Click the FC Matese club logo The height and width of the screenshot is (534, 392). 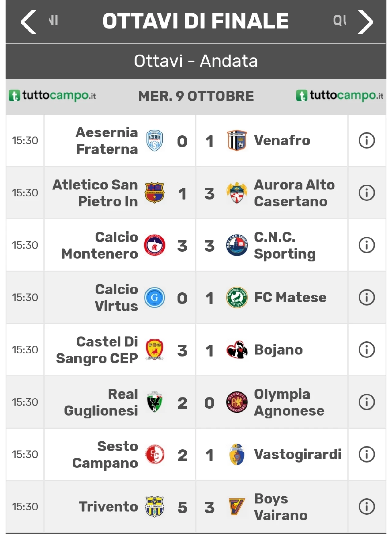click(x=237, y=297)
